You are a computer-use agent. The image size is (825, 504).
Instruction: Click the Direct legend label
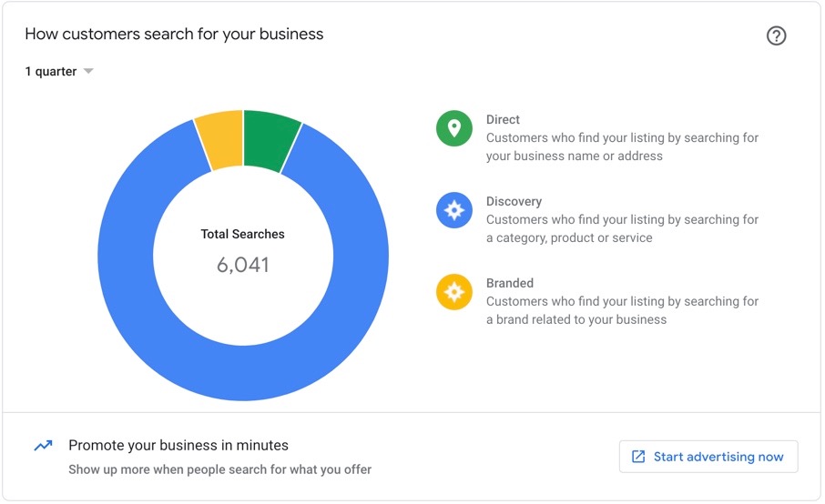click(x=503, y=120)
